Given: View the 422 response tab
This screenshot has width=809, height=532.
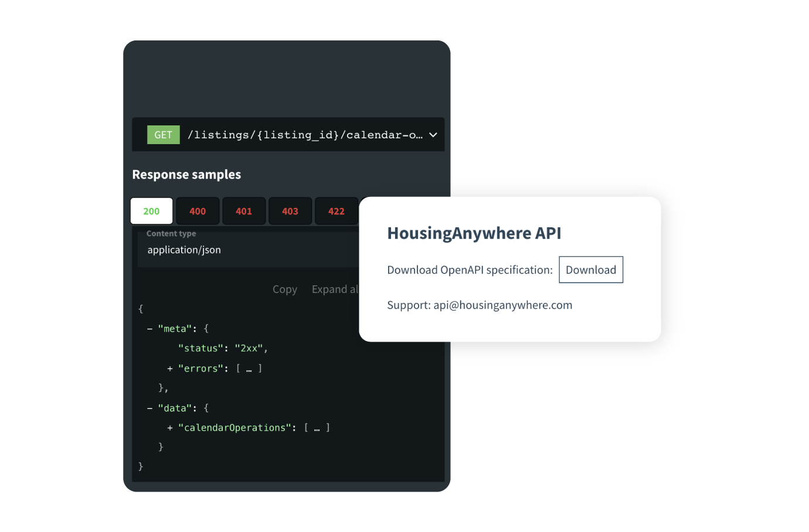Looking at the screenshot, I should [x=336, y=211].
